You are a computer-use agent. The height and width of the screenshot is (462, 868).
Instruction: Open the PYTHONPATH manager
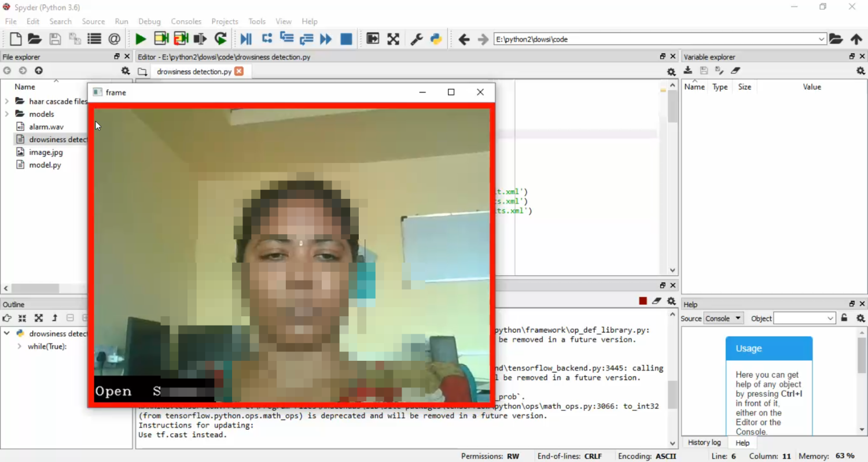point(436,39)
